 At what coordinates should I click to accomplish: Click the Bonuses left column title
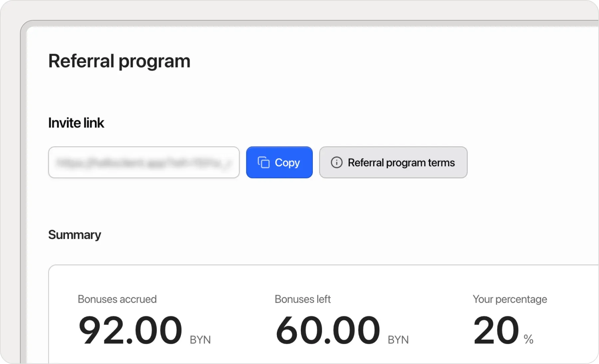[302, 299]
